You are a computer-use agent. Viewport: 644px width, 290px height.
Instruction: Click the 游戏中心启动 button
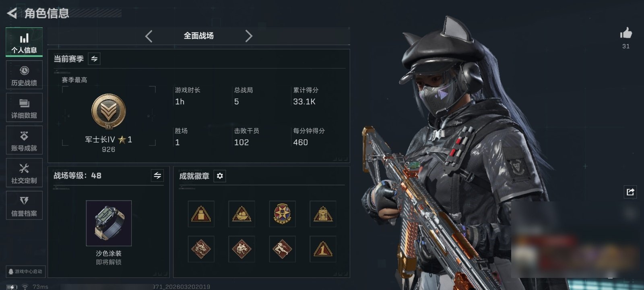(x=25, y=271)
